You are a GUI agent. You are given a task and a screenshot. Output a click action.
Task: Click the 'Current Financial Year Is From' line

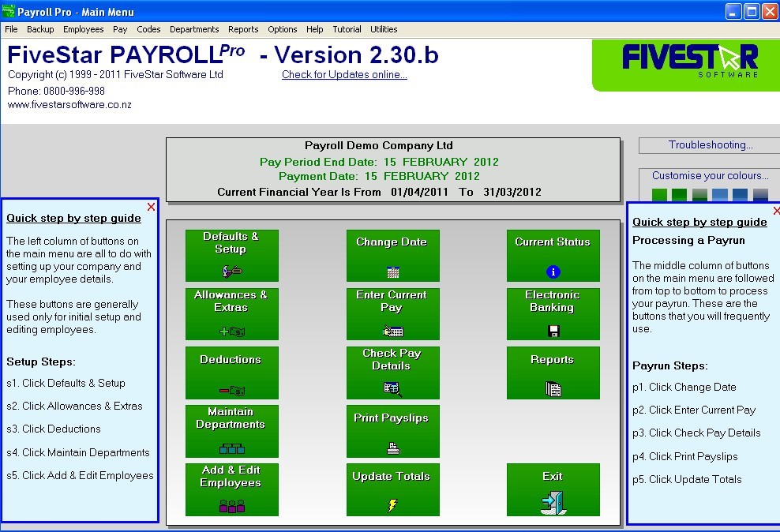379,192
